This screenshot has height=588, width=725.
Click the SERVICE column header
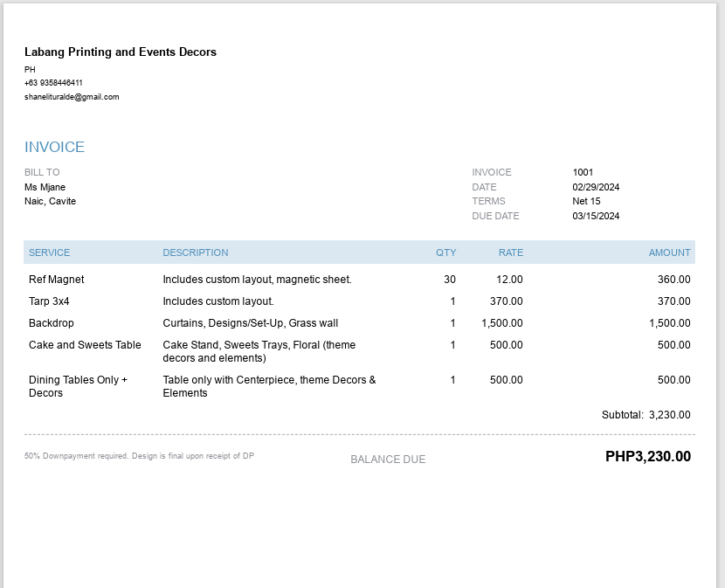point(49,252)
